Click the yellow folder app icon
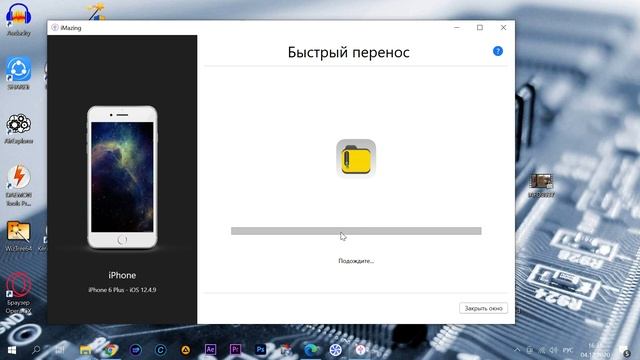 click(x=356, y=158)
